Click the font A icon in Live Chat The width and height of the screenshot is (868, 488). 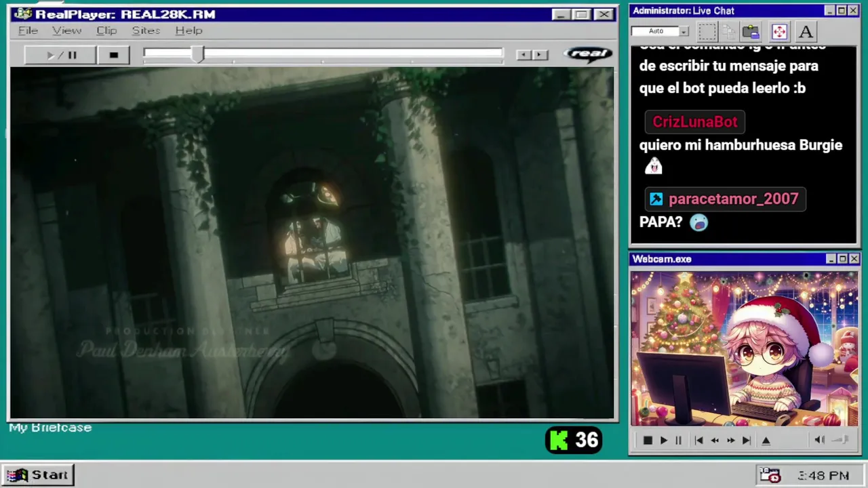point(806,31)
